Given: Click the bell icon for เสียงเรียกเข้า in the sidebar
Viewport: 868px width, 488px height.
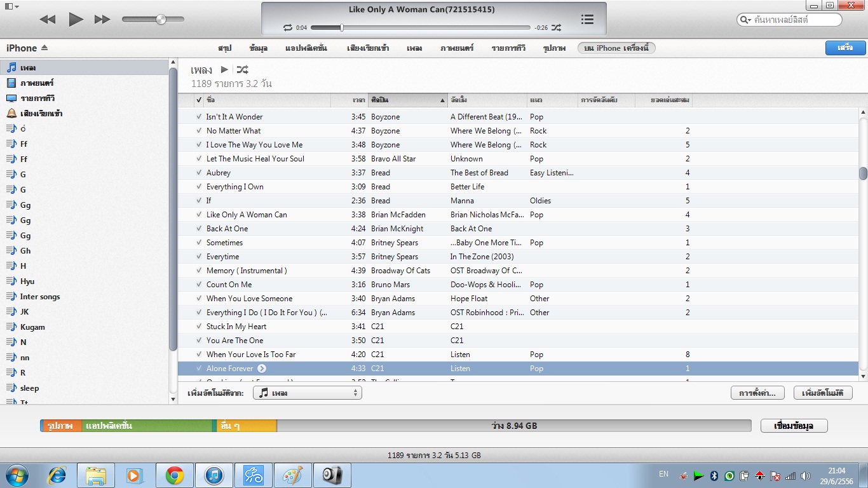Looking at the screenshot, I should point(11,113).
